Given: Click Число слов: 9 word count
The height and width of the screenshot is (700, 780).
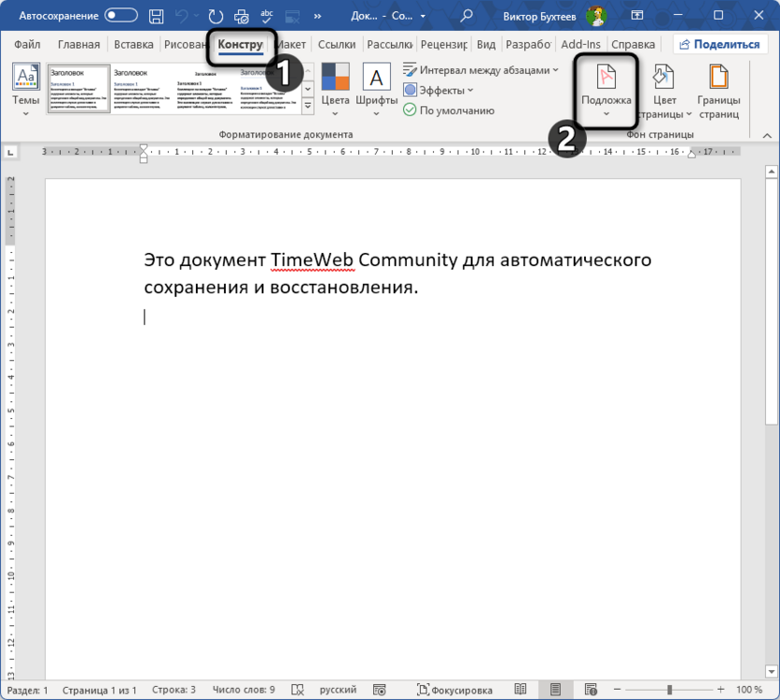Looking at the screenshot, I should click(x=243, y=690).
